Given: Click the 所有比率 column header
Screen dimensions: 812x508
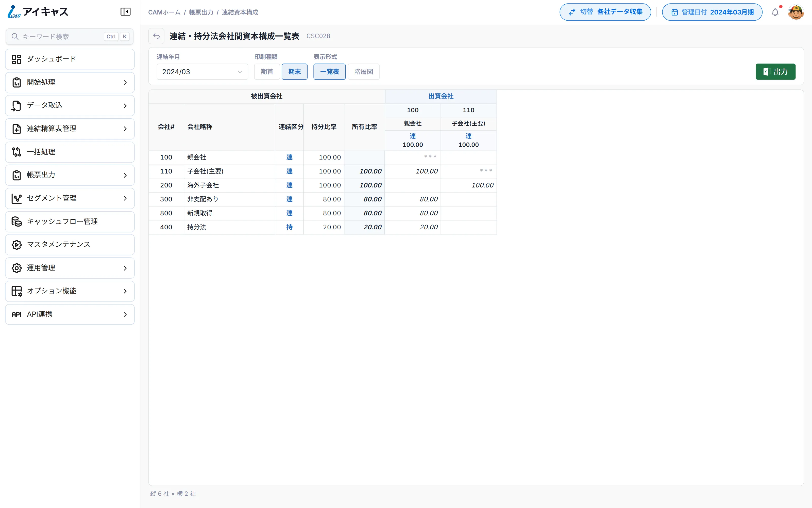Looking at the screenshot, I should point(364,127).
